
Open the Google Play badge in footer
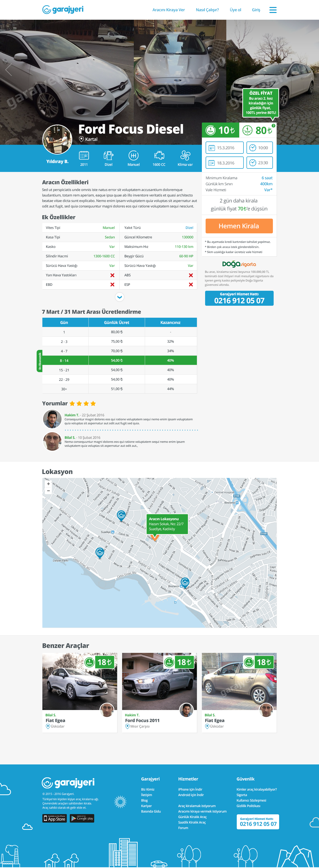82,818
